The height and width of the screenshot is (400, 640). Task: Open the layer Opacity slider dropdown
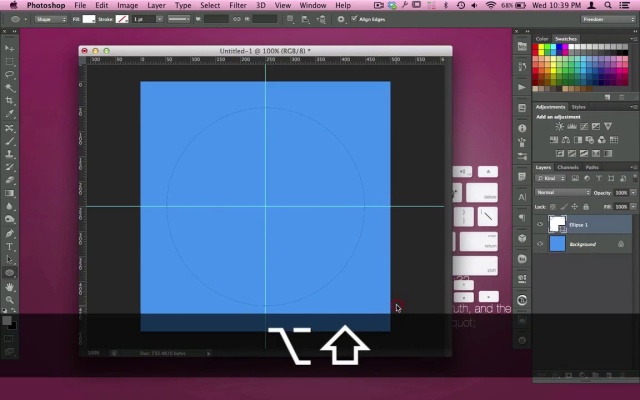click(633, 193)
